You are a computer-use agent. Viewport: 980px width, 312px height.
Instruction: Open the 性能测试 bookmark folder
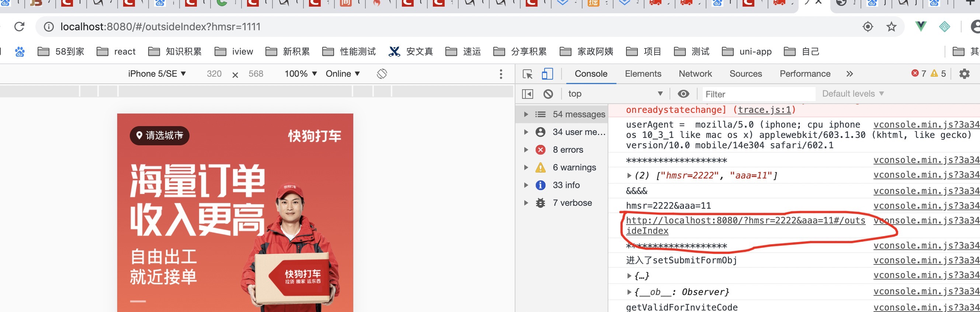(349, 51)
